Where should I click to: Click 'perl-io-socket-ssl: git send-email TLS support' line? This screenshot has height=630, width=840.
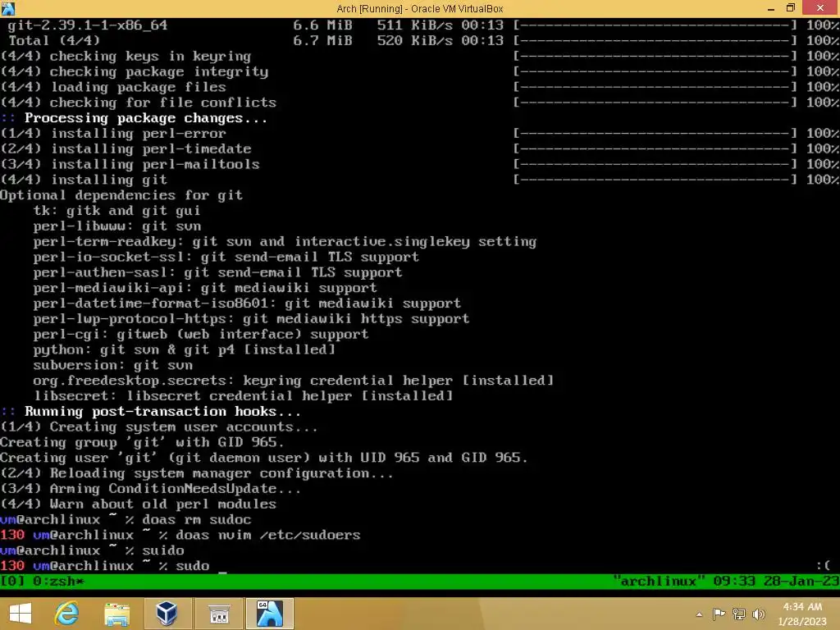(226, 257)
